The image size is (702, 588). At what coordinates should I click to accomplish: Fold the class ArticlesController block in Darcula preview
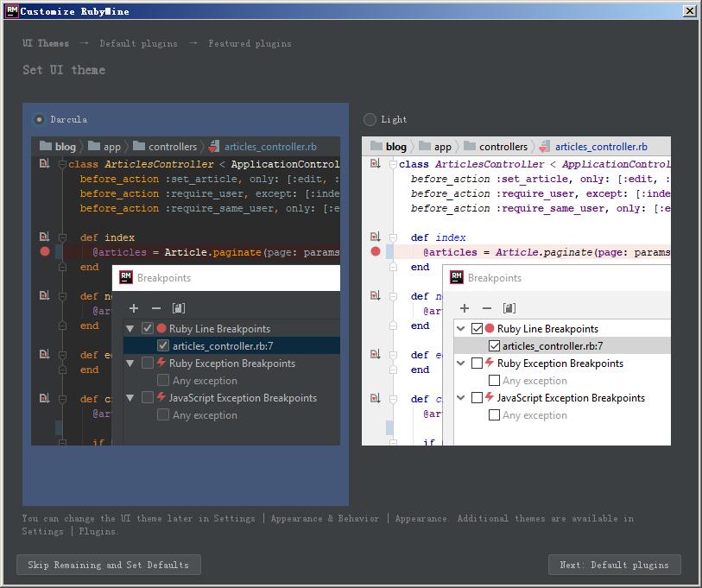(x=62, y=164)
